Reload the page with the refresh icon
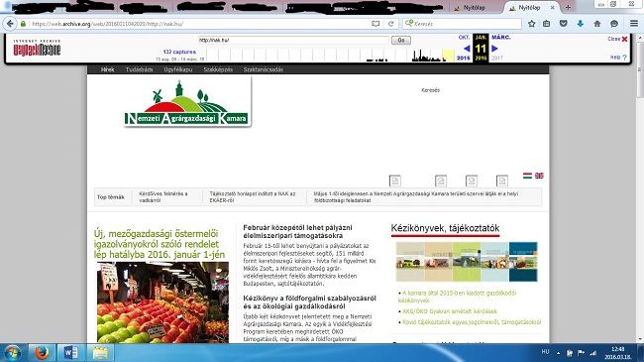Image resolution: width=644 pixels, height=362 pixels. point(391,24)
